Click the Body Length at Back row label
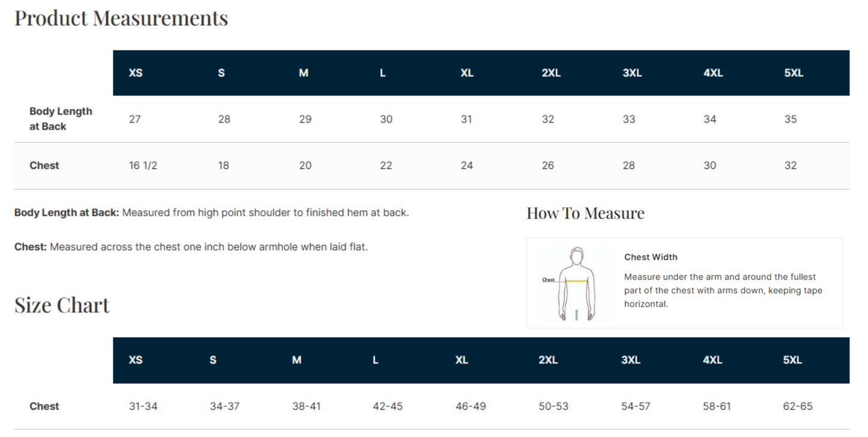Image resolution: width=868 pixels, height=437 pixels. 61,119
